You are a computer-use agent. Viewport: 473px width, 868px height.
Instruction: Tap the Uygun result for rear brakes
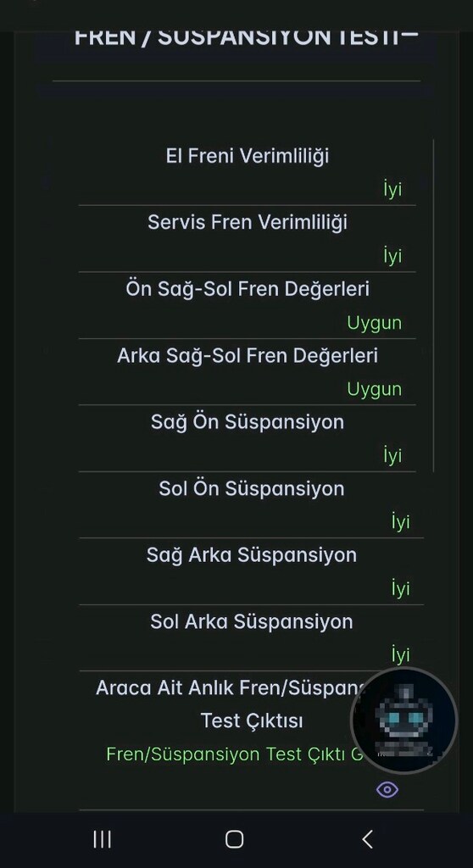375,389
